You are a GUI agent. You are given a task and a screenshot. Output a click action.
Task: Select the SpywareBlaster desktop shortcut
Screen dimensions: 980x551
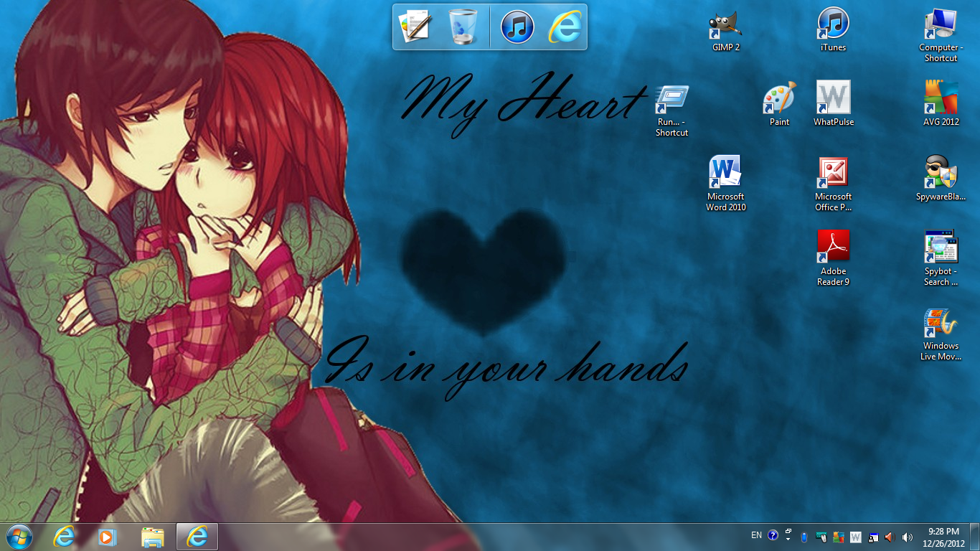[941, 179]
